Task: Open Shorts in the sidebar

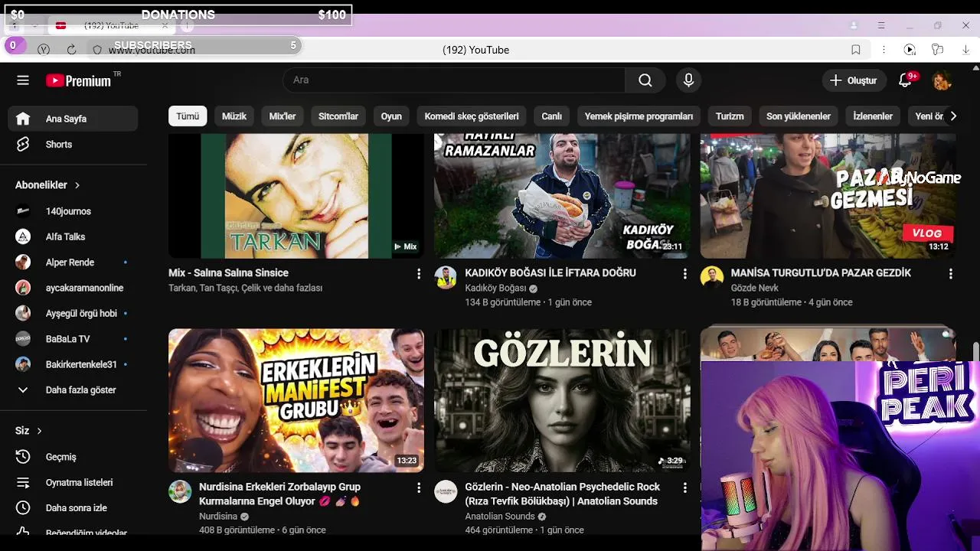Action: tap(73, 145)
